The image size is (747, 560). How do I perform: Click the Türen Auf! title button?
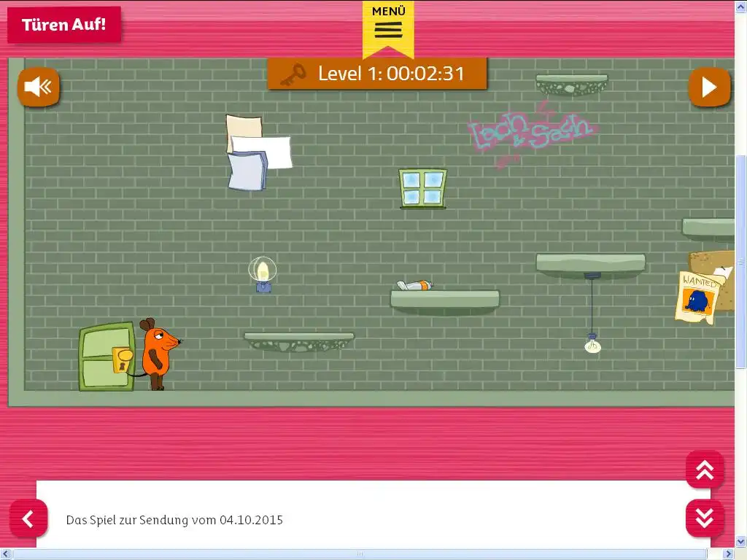(x=64, y=24)
